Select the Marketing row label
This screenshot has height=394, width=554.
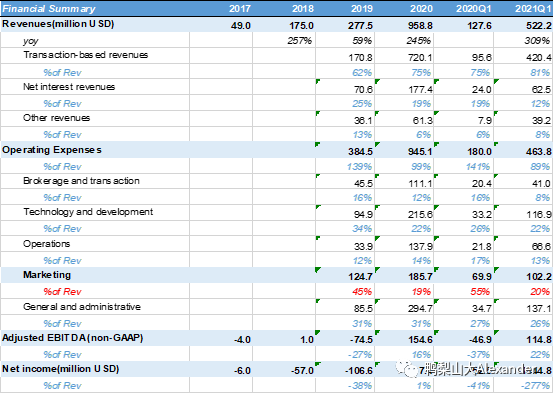(47, 275)
